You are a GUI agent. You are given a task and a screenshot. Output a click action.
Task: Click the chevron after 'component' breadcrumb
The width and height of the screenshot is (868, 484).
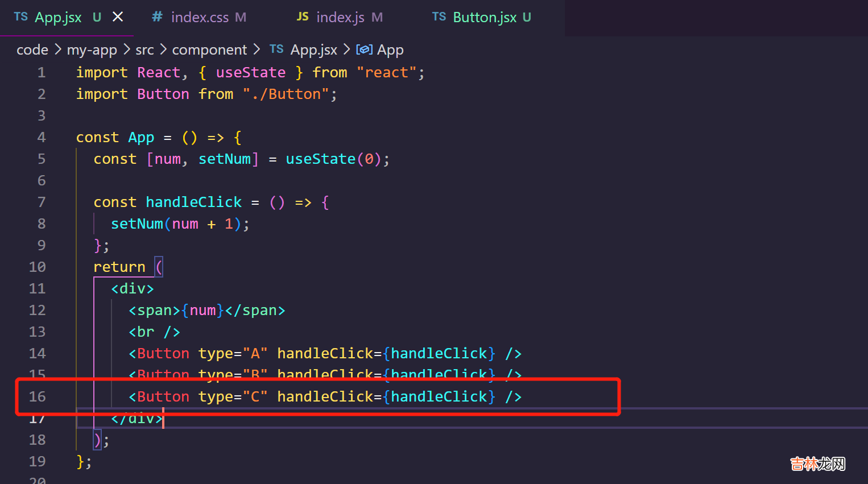coord(257,49)
